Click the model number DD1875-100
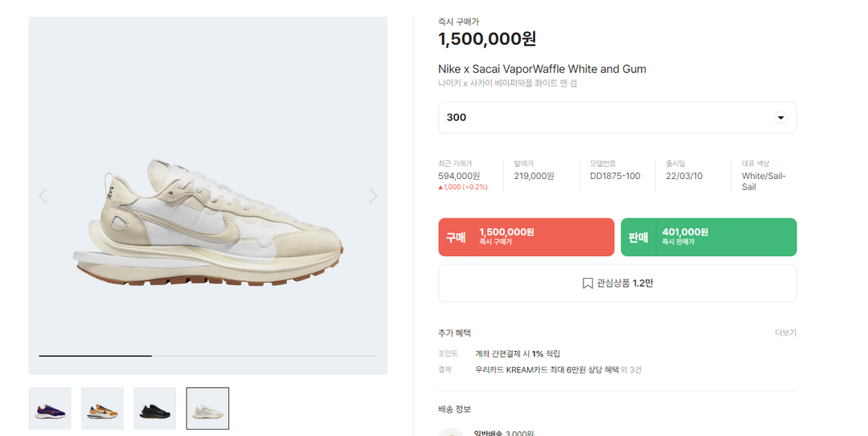868x436 pixels. pos(615,176)
